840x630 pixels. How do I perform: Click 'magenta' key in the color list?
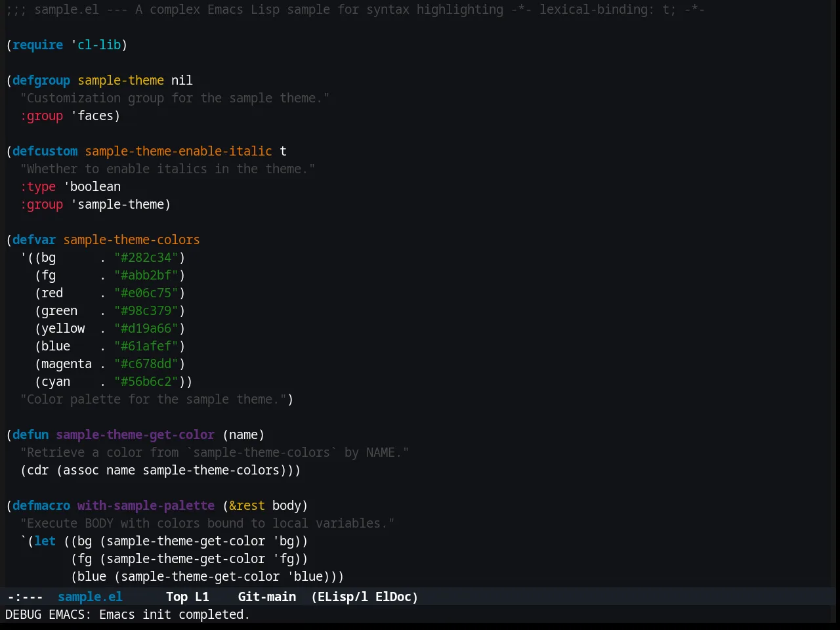click(x=66, y=364)
